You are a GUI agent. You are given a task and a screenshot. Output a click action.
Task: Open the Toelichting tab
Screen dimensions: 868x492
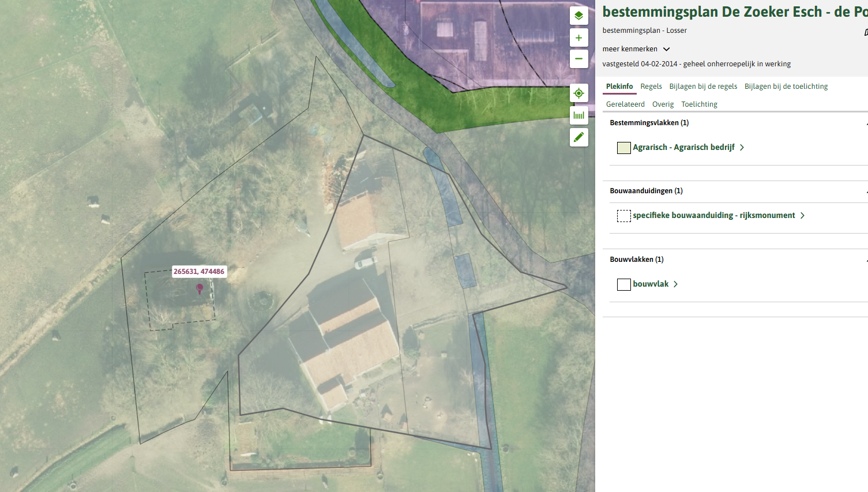699,104
